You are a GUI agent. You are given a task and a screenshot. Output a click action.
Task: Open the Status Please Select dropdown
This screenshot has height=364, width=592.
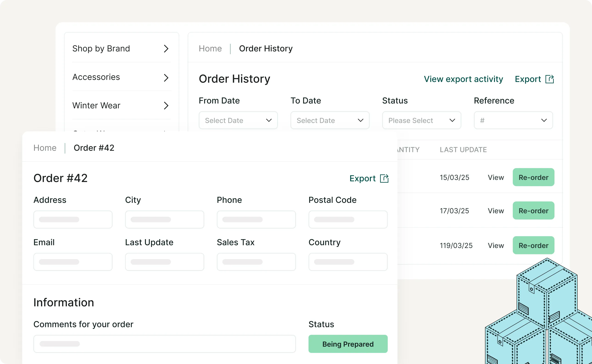(x=421, y=120)
